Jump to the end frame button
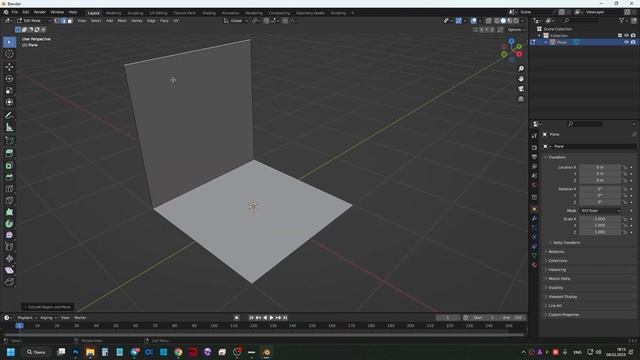640x360 pixels. (285, 318)
